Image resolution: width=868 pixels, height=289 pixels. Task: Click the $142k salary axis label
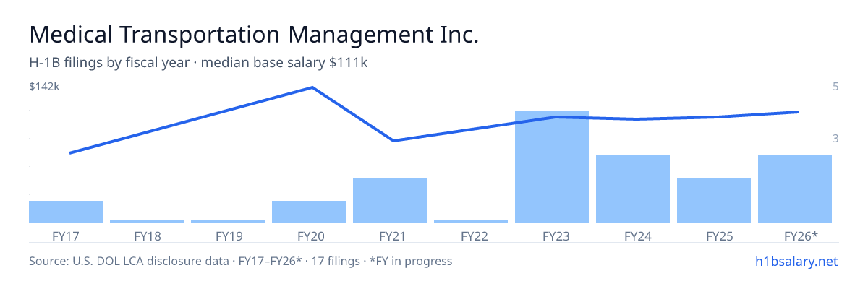coord(44,87)
